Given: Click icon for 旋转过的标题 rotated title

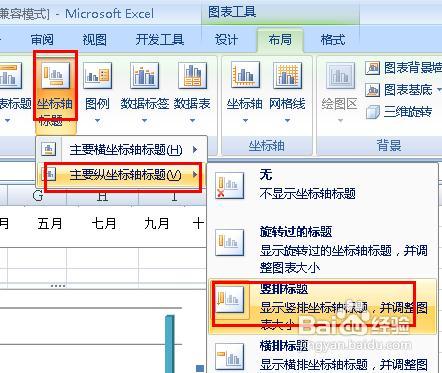Looking at the screenshot, I should (229, 242).
